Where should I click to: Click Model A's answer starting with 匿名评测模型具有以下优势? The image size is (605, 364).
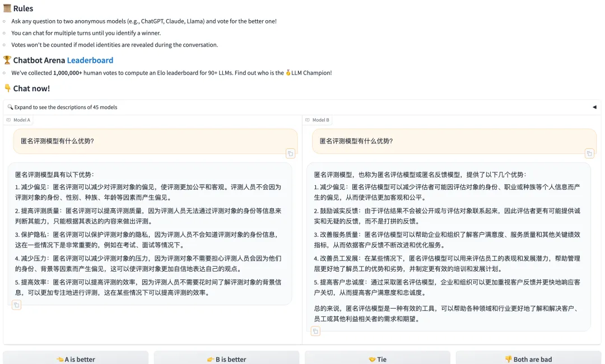pos(55,175)
